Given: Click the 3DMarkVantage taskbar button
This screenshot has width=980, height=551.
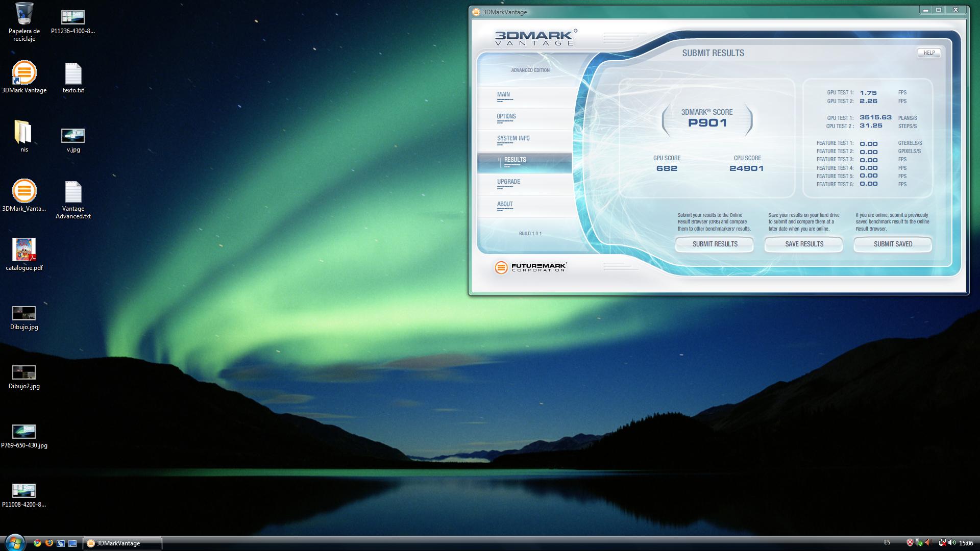Looking at the screenshot, I should click(x=122, y=543).
